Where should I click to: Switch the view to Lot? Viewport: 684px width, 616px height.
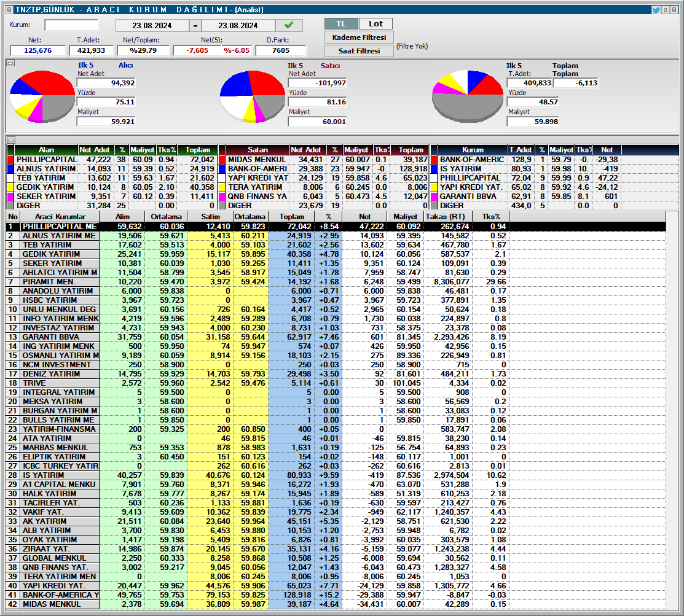click(x=375, y=23)
